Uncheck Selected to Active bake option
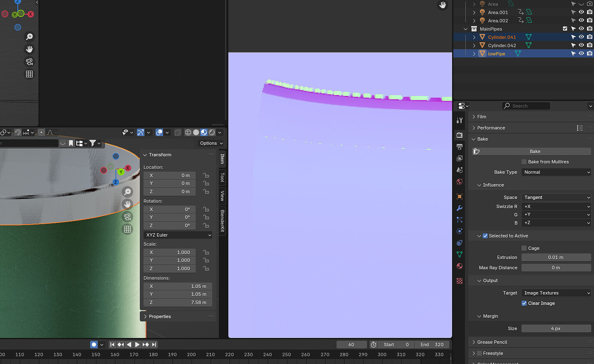594x364 pixels. [485, 235]
